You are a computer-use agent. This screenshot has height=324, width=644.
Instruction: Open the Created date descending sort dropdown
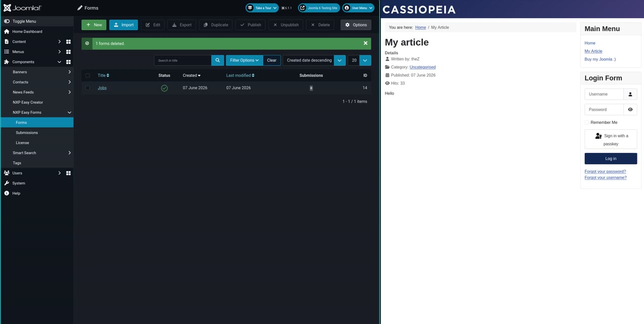tap(314, 60)
